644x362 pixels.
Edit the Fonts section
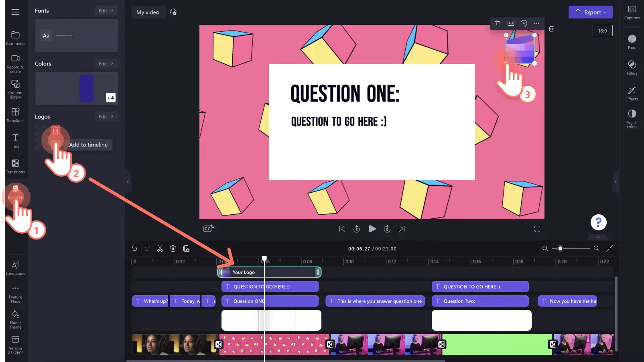106,11
